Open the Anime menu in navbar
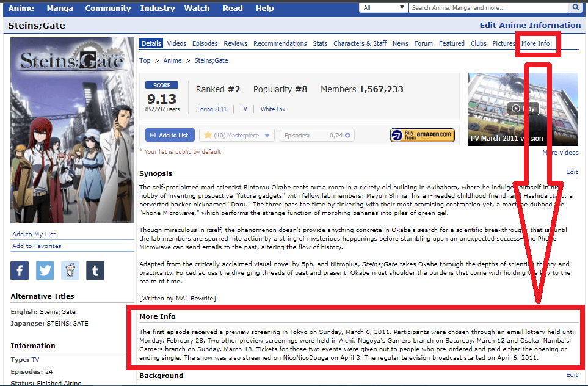This screenshot has width=588, height=386. pos(21,8)
